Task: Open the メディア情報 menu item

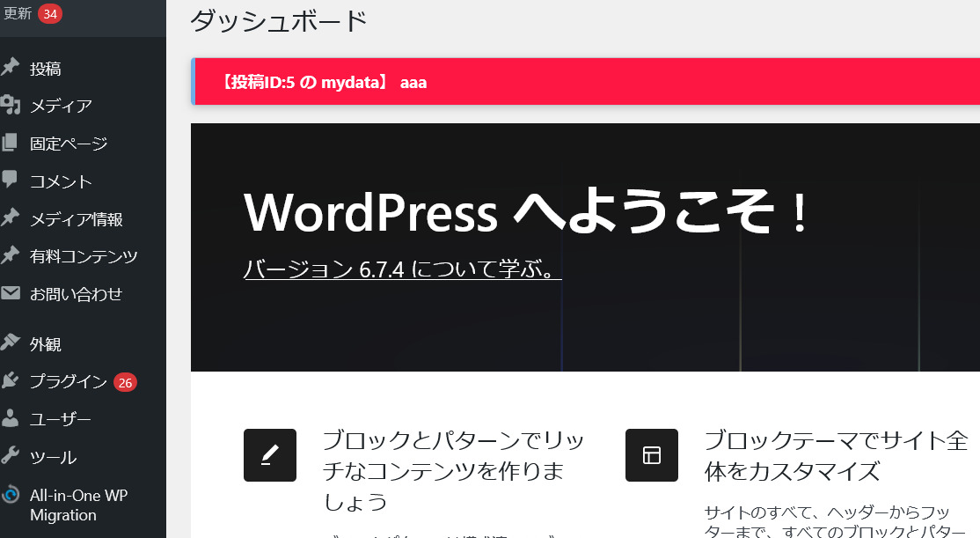Action: point(77,219)
